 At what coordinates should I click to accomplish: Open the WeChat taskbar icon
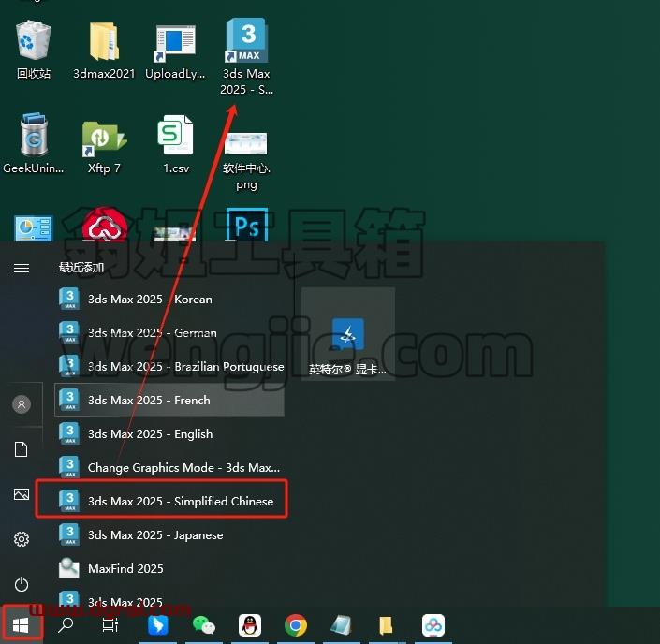coord(204,625)
